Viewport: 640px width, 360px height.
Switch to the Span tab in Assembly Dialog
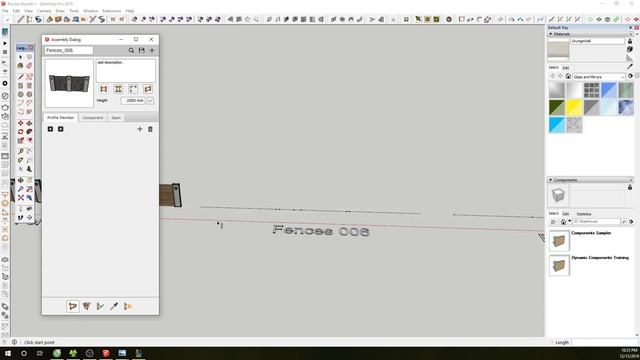116,118
